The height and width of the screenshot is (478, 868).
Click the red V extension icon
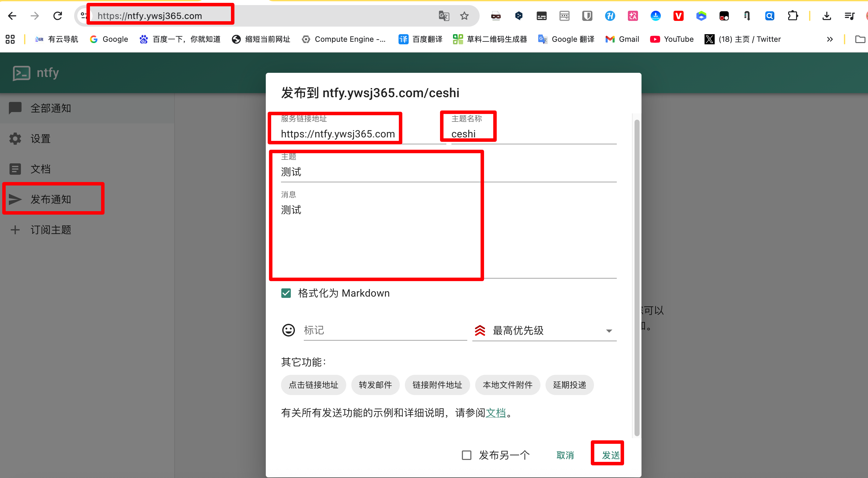[678, 16]
